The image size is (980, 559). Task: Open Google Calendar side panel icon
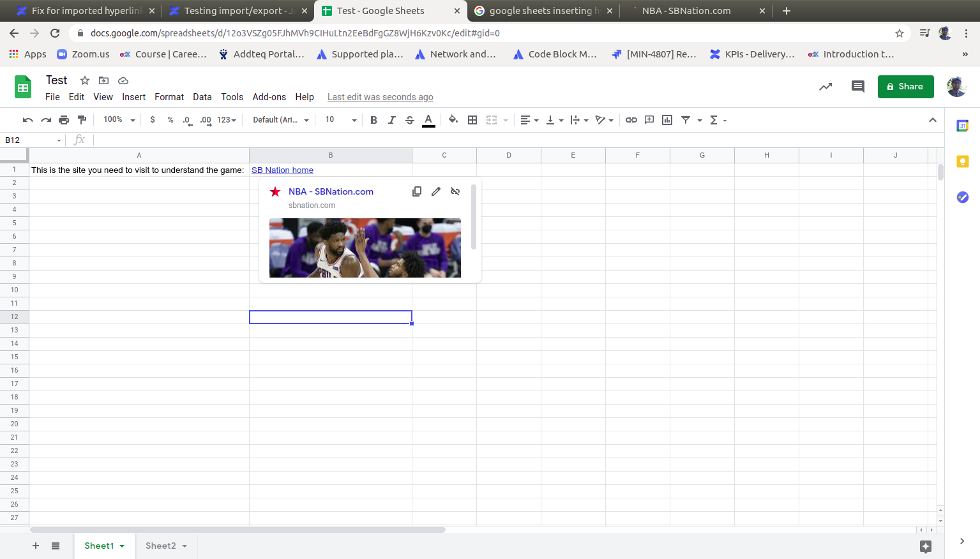pyautogui.click(x=963, y=126)
